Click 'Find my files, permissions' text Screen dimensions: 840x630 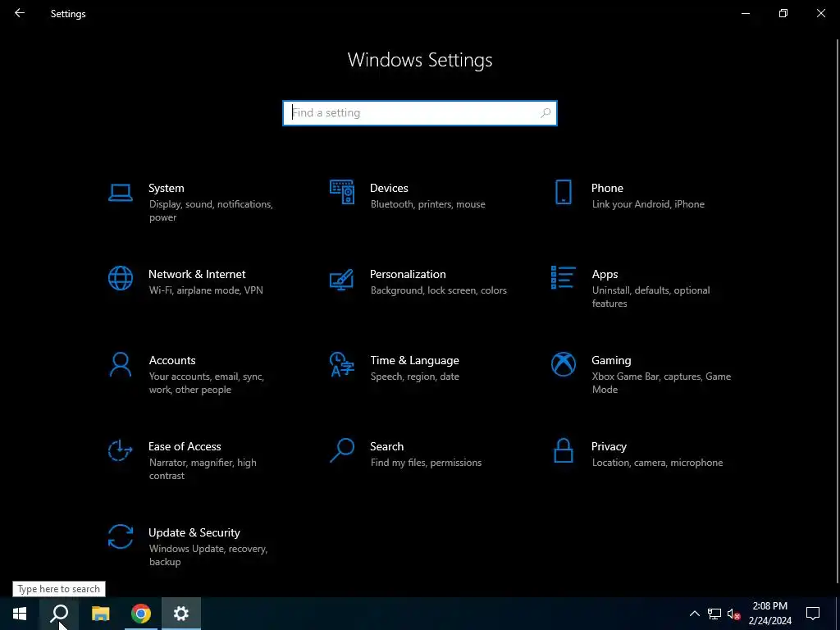426,463
